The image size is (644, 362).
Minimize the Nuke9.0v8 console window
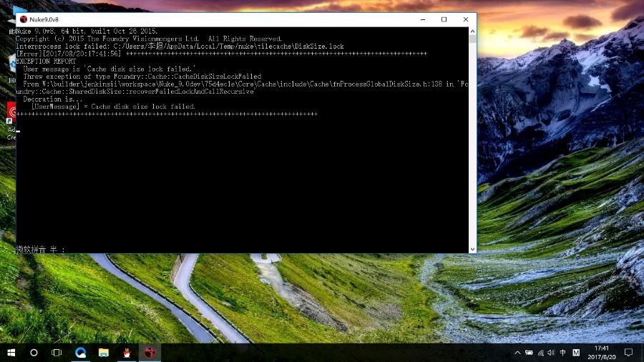423,19
